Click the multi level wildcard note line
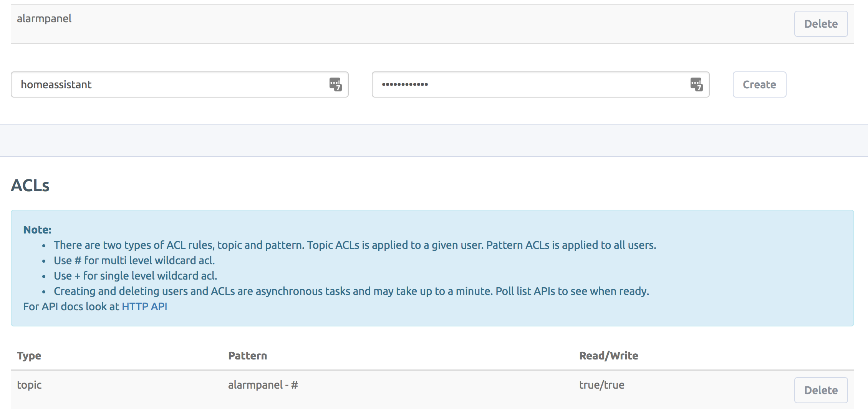The width and height of the screenshot is (868, 409). tap(134, 260)
